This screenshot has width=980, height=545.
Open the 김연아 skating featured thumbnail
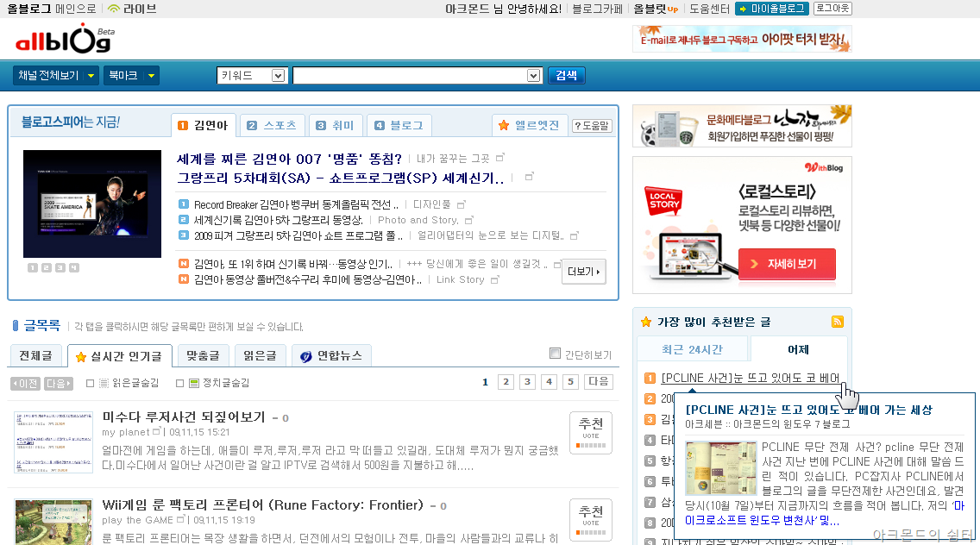(x=91, y=204)
